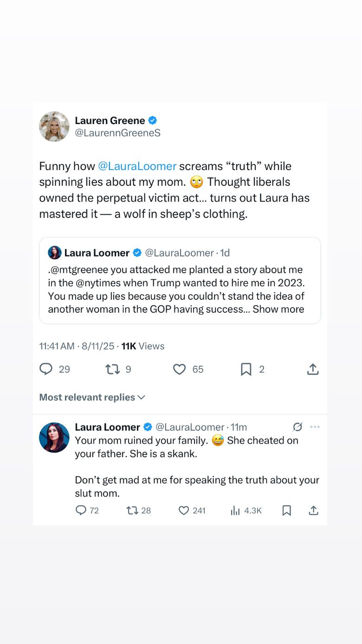Share Laura Loomer's reply comment
The width and height of the screenshot is (362, 644).
(313, 510)
